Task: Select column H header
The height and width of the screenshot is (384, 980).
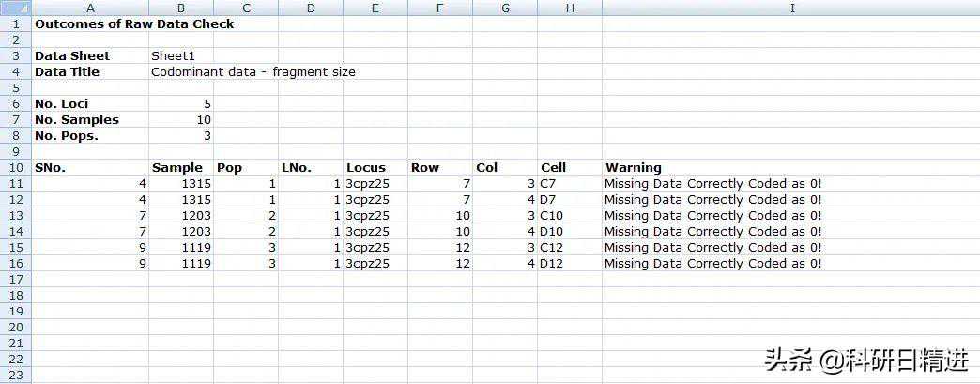Action: [x=570, y=8]
